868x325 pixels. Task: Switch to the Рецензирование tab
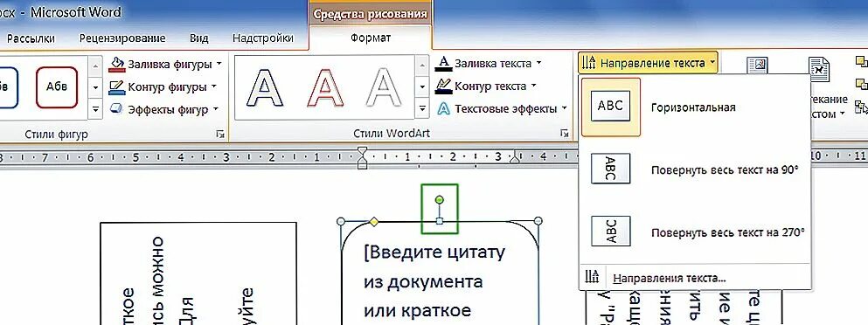(x=122, y=38)
